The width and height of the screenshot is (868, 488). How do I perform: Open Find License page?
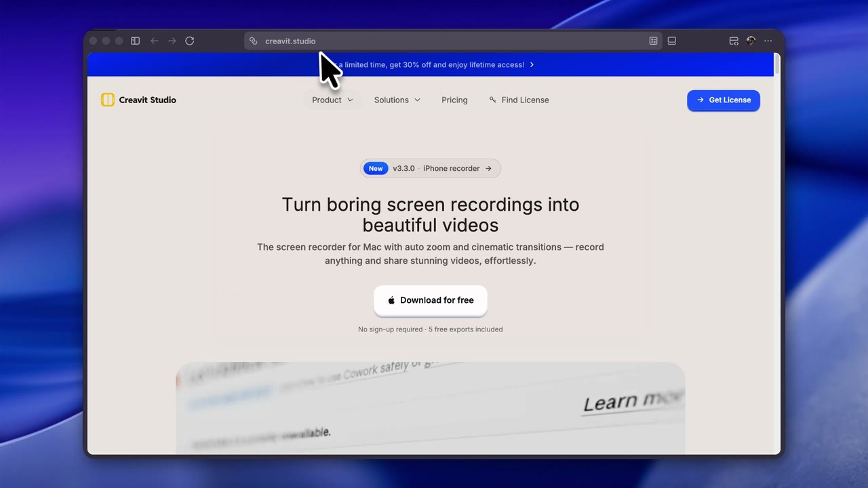click(x=519, y=100)
